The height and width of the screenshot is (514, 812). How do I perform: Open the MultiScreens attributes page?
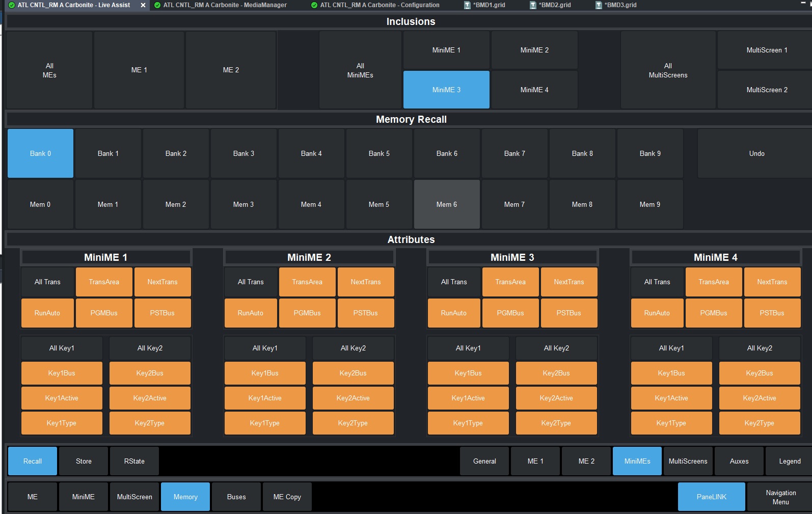pyautogui.click(x=688, y=461)
